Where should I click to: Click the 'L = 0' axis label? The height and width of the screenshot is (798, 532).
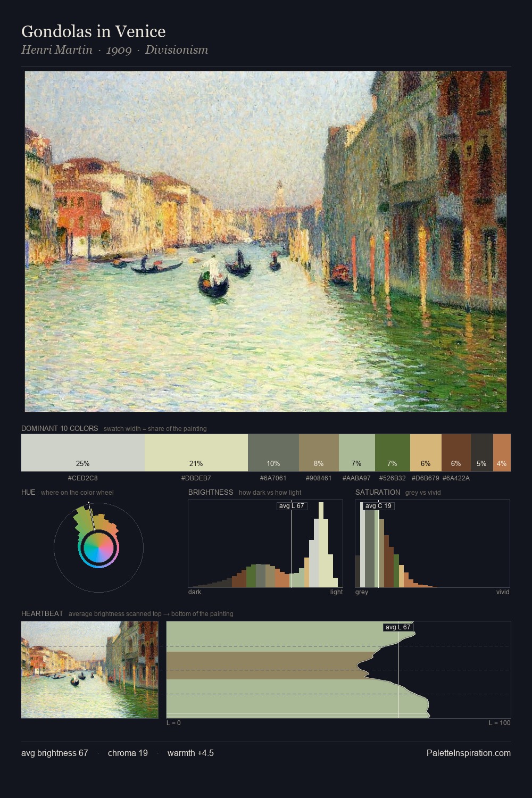pyautogui.click(x=173, y=723)
